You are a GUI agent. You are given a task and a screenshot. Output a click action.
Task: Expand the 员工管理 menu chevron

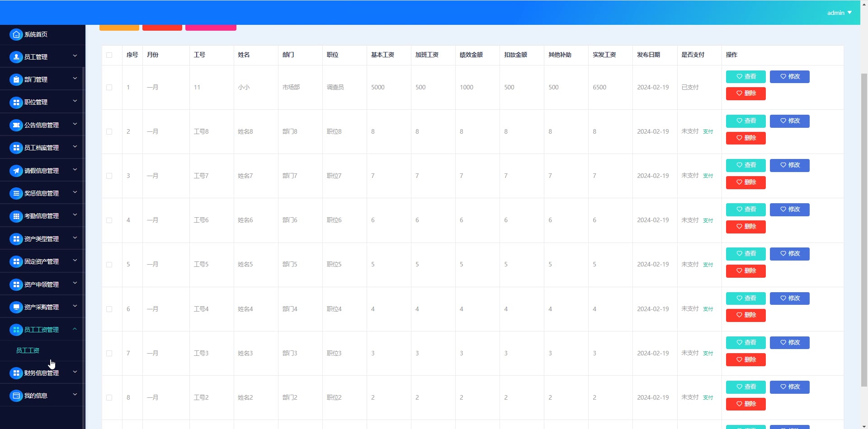point(75,56)
